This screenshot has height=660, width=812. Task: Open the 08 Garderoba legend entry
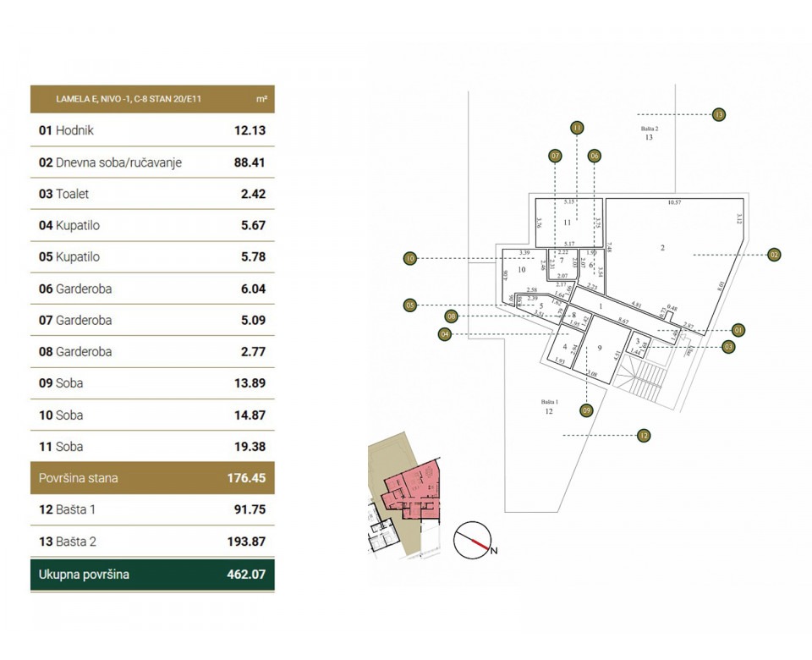tap(152, 352)
